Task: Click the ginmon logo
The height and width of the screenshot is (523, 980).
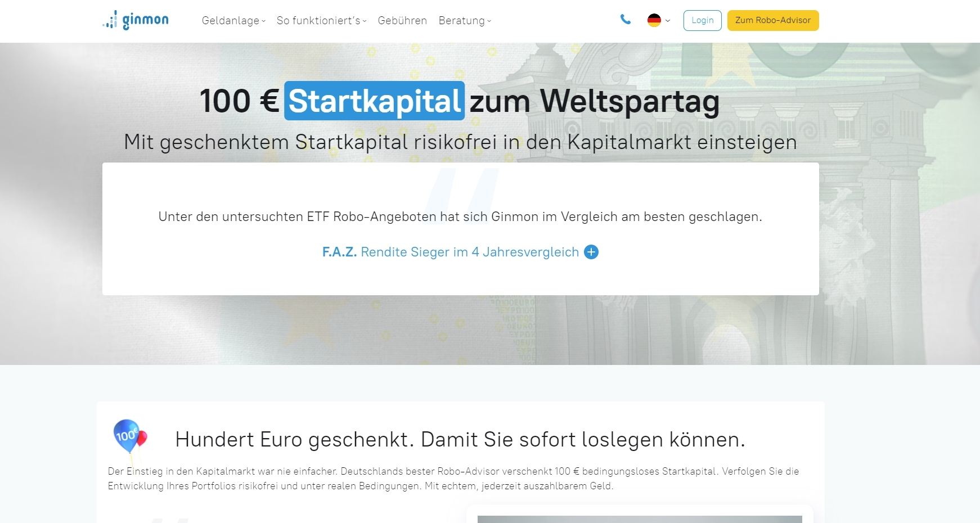Action: tap(136, 20)
